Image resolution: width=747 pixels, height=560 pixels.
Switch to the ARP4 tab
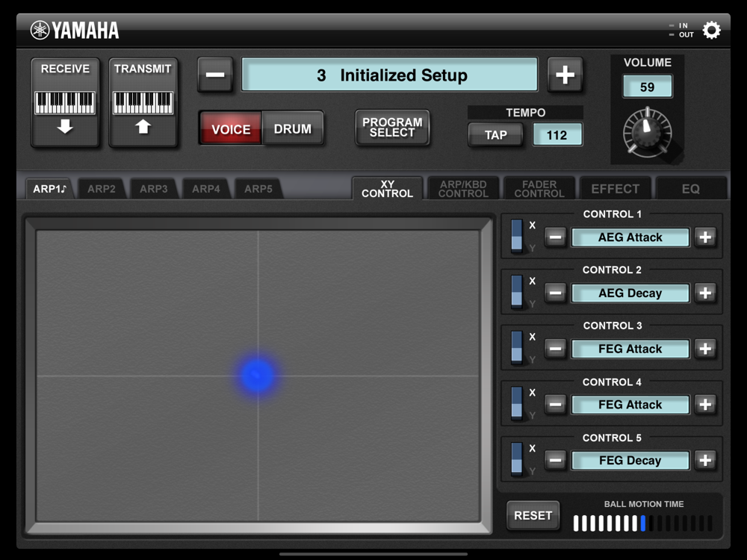pyautogui.click(x=206, y=189)
